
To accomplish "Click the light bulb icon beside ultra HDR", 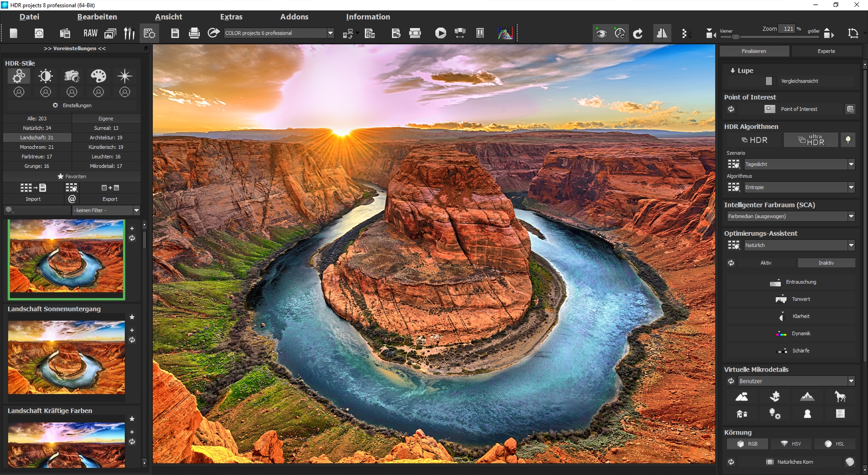I will [848, 140].
